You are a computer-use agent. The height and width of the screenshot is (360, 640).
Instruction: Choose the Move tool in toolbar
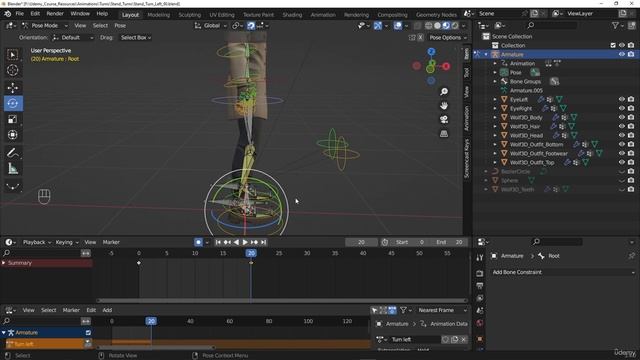tap(13, 87)
